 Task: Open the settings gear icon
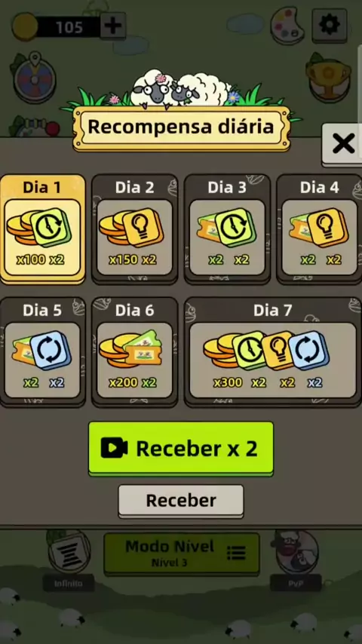coord(330,26)
